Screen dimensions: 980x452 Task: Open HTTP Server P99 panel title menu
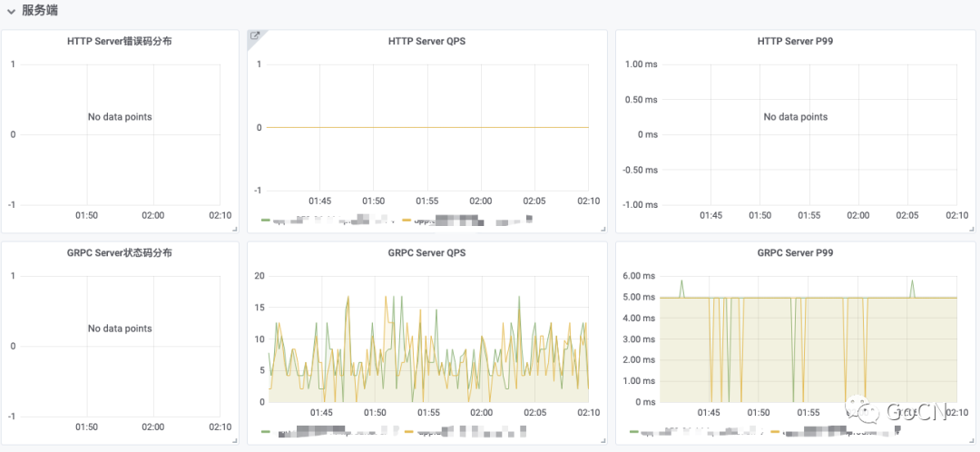click(x=795, y=41)
